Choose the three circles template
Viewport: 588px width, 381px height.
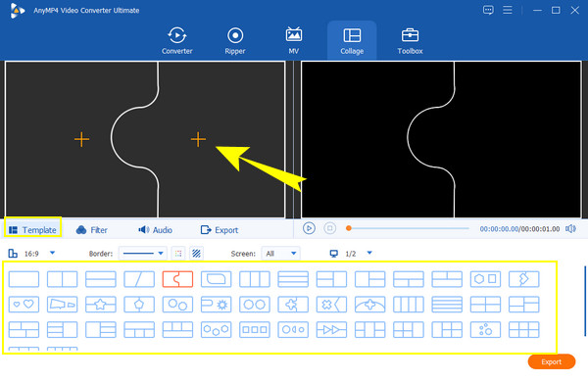216,330
